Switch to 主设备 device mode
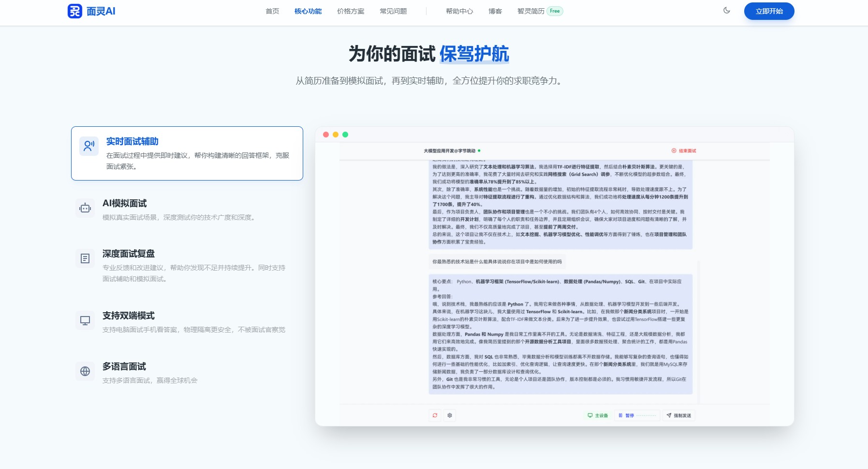Viewport: 868px width, 469px height. pos(598,415)
